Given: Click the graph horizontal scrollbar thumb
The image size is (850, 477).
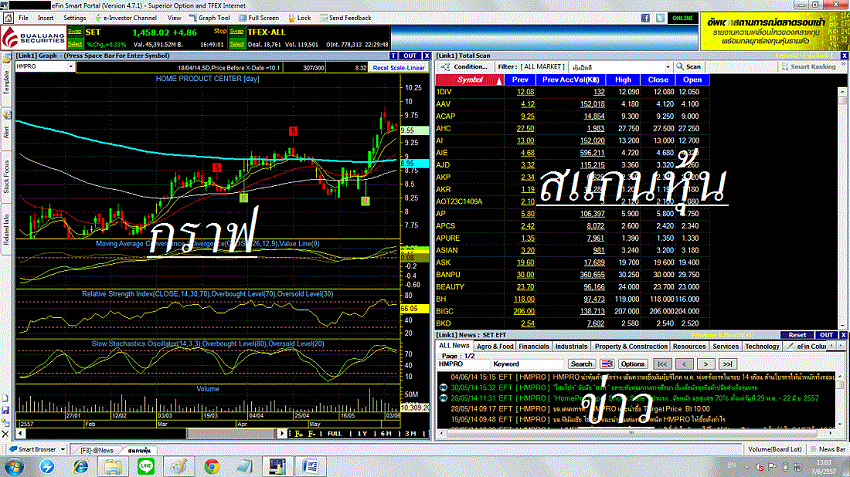Looking at the screenshot, I should tap(233, 434).
